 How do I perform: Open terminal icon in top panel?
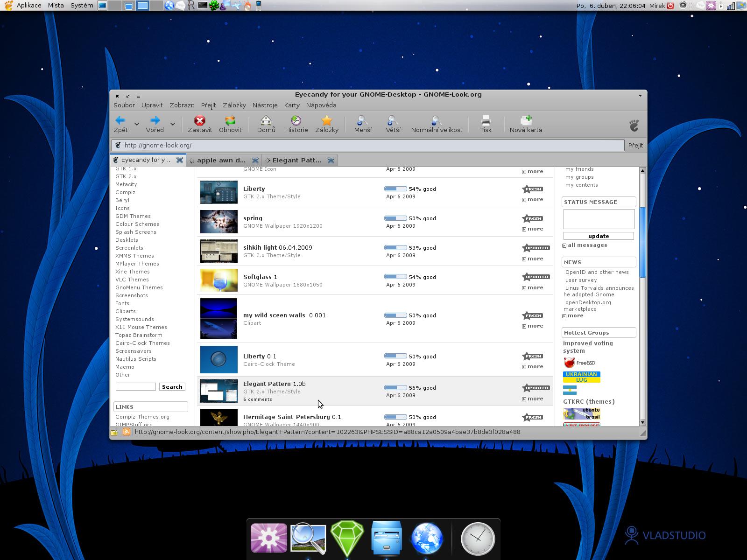point(202,5)
